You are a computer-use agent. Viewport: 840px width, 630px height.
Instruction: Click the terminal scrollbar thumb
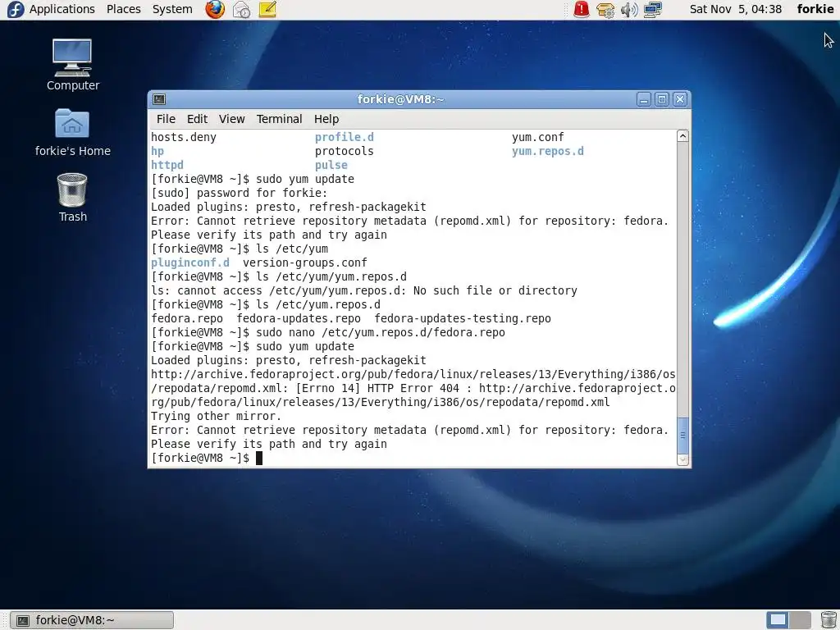coord(682,435)
